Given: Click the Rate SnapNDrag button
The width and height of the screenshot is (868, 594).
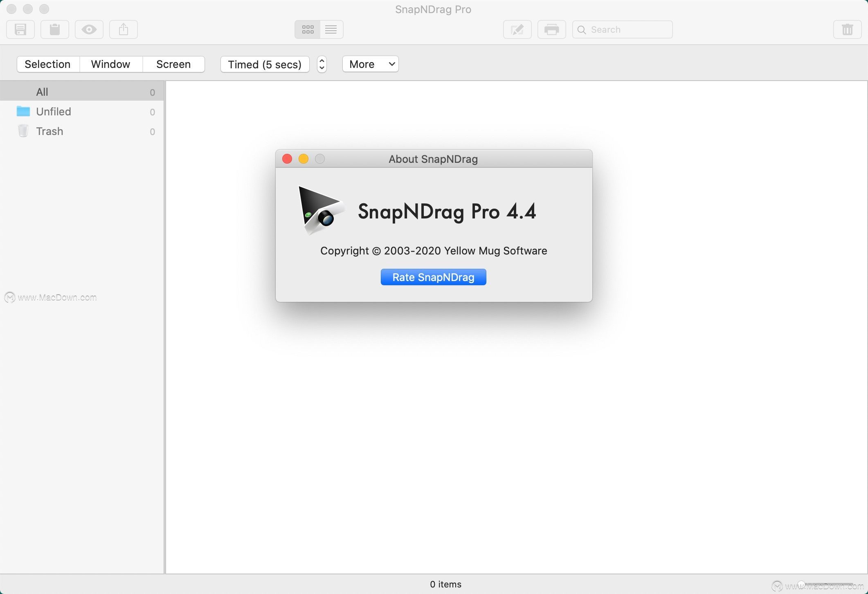Looking at the screenshot, I should pyautogui.click(x=434, y=277).
